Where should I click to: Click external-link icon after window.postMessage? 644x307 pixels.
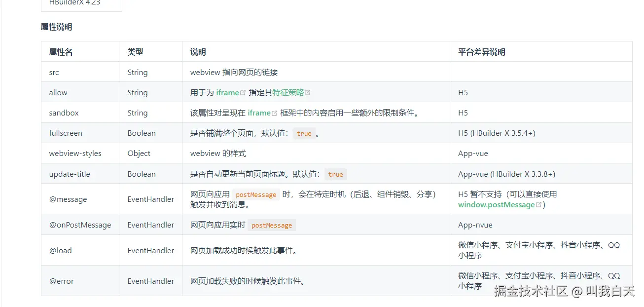(x=538, y=204)
